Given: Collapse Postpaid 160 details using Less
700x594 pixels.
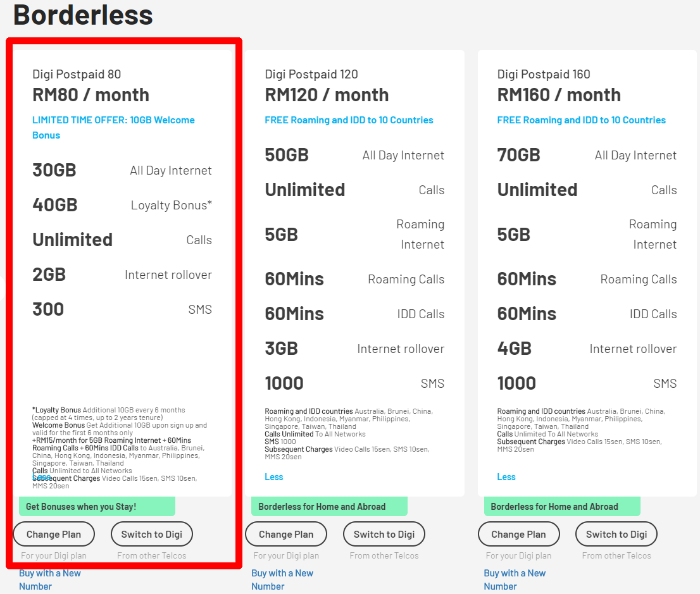Looking at the screenshot, I should (506, 477).
